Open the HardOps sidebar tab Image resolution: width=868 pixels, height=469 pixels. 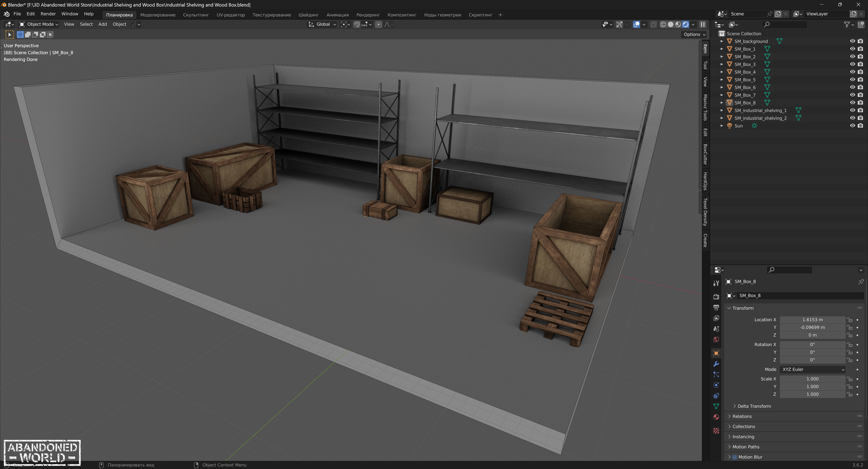coord(705,181)
